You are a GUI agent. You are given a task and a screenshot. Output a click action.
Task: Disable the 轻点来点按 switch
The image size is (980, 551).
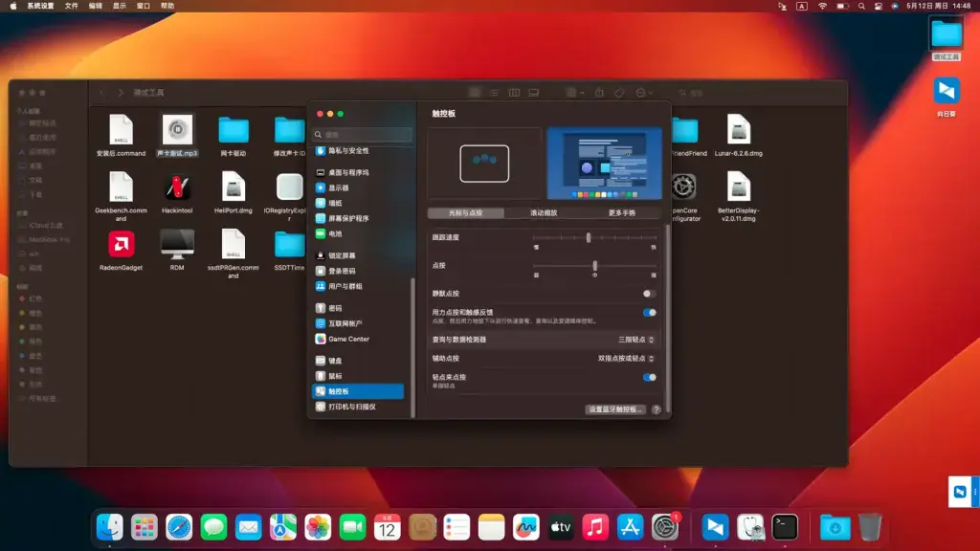(x=650, y=377)
